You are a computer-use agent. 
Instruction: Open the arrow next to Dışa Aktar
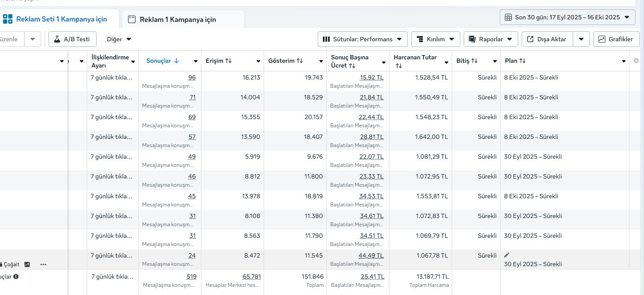[581, 39]
